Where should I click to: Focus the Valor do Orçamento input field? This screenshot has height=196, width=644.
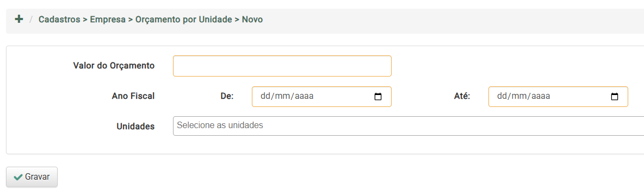[282, 66]
